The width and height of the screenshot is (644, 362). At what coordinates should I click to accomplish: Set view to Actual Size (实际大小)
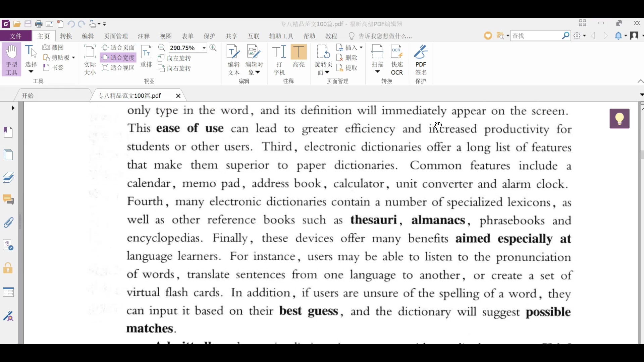click(x=90, y=60)
